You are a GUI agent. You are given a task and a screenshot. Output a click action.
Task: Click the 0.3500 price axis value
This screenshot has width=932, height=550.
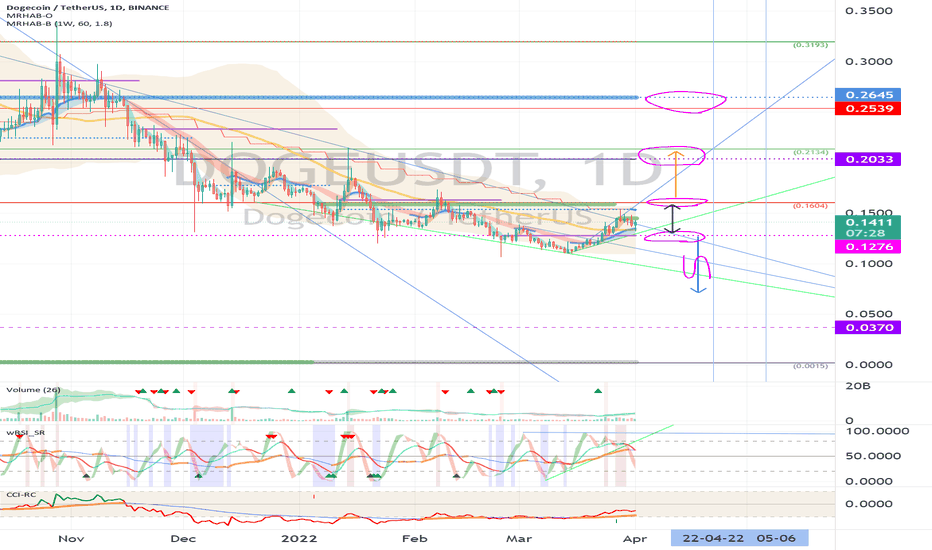(x=868, y=11)
